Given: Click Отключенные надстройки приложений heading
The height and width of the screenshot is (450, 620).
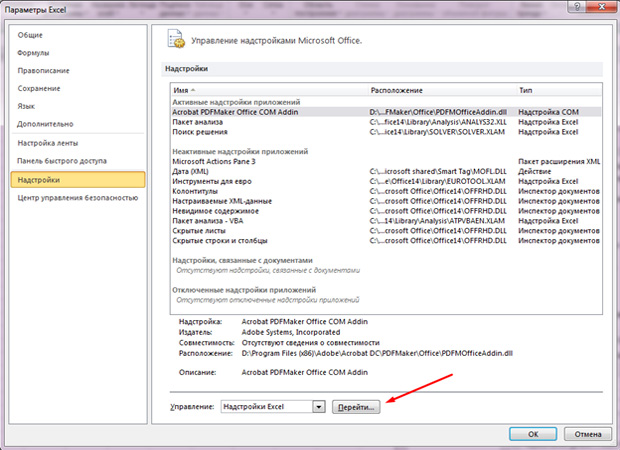Looking at the screenshot, I should point(244,290).
